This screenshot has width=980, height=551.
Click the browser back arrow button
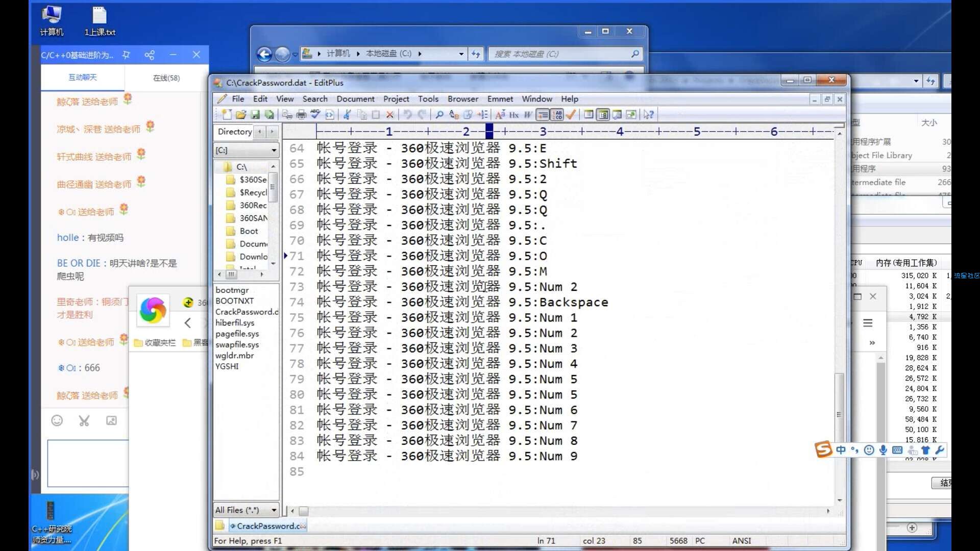click(x=188, y=322)
